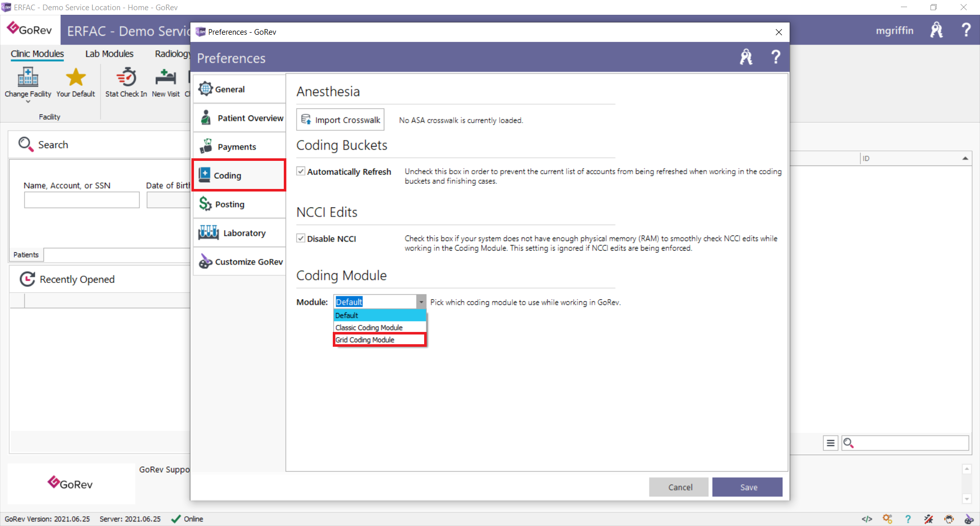The image size is (980, 526).
Task: Click the GoRev logo in the header
Action: 30,29
